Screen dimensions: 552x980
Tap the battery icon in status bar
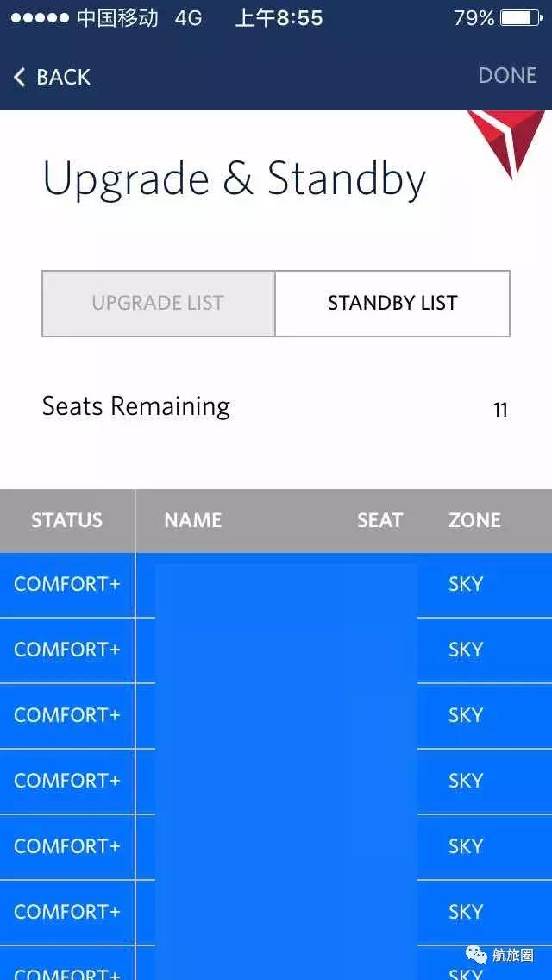coord(520,18)
